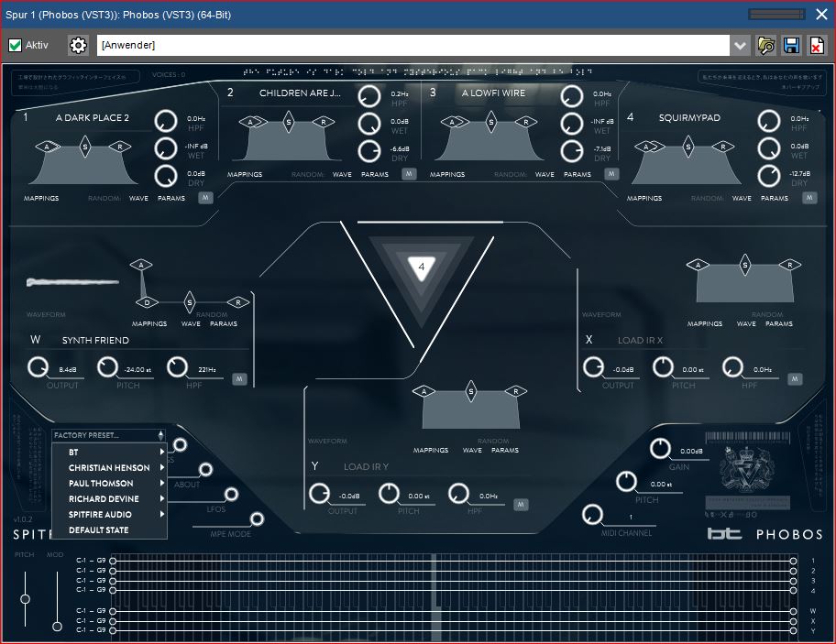This screenshot has width=836, height=644.
Task: Mute convolver W with its M button
Action: [239, 378]
